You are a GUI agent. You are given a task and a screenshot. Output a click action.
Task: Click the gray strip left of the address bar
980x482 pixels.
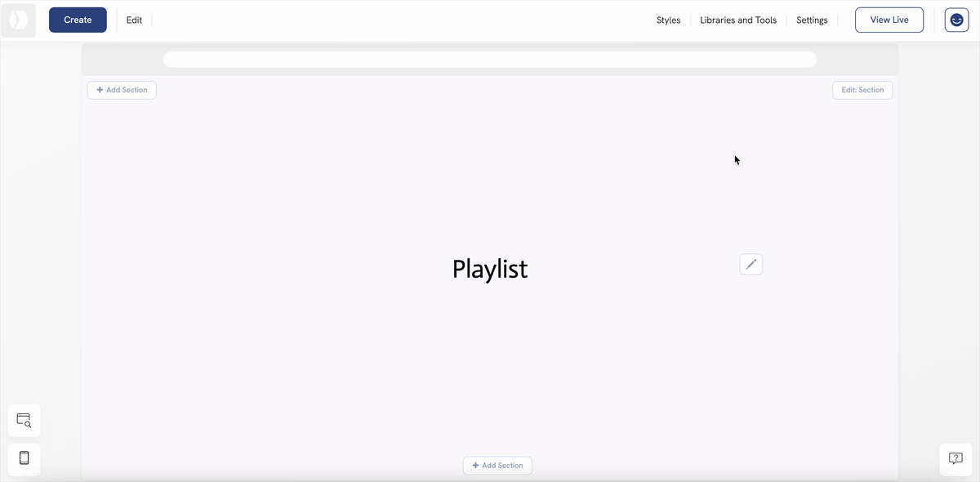click(x=122, y=60)
